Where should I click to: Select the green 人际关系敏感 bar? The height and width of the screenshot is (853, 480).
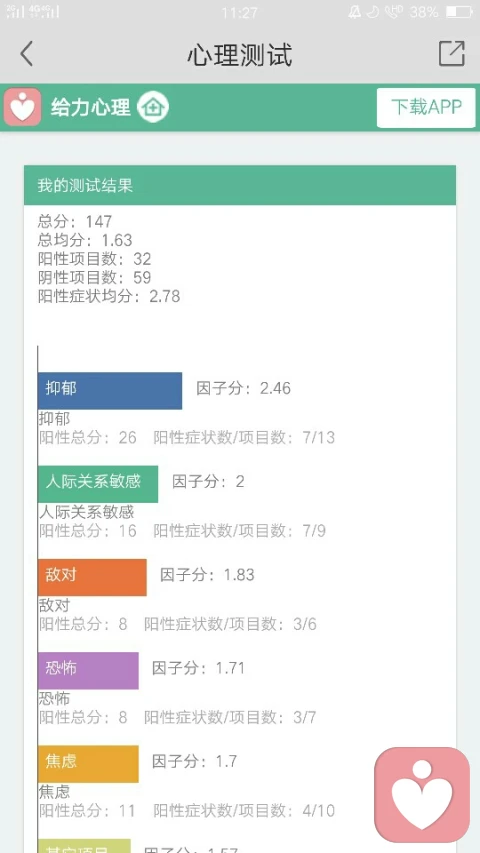click(x=98, y=484)
